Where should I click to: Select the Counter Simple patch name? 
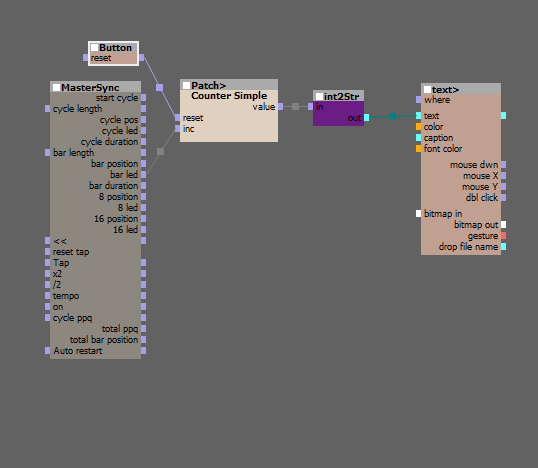click(x=229, y=95)
